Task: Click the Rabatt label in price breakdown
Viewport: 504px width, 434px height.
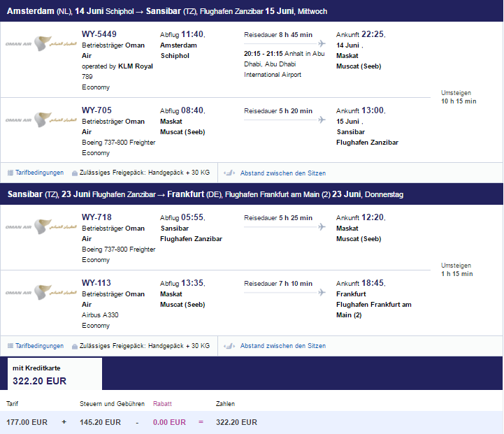Action: tap(162, 404)
